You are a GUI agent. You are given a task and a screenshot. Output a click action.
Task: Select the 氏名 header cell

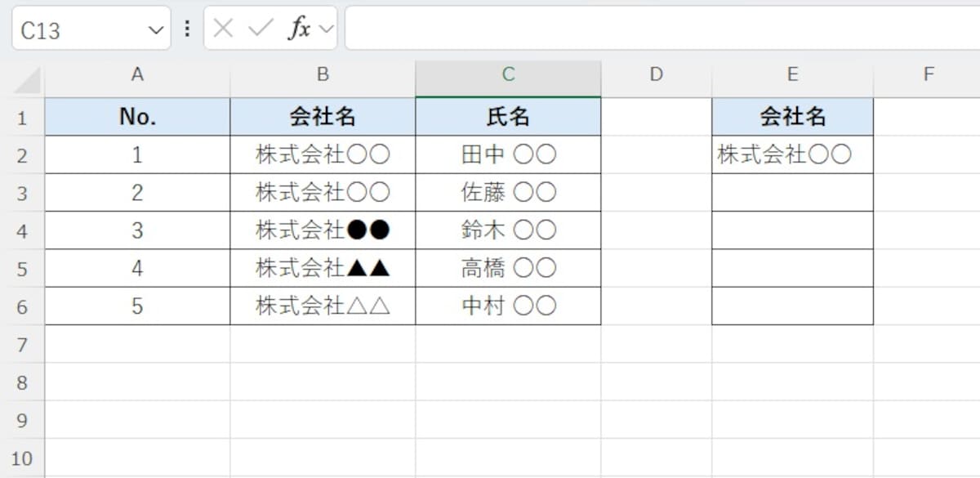[508, 116]
